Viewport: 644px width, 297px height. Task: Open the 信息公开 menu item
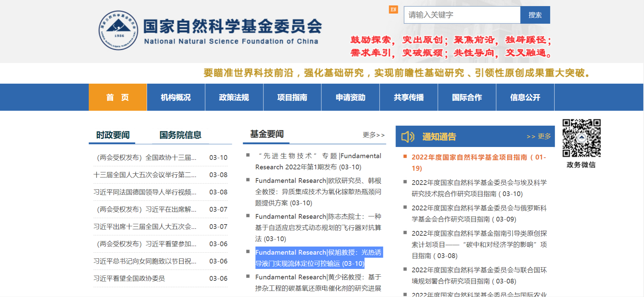[x=525, y=98]
